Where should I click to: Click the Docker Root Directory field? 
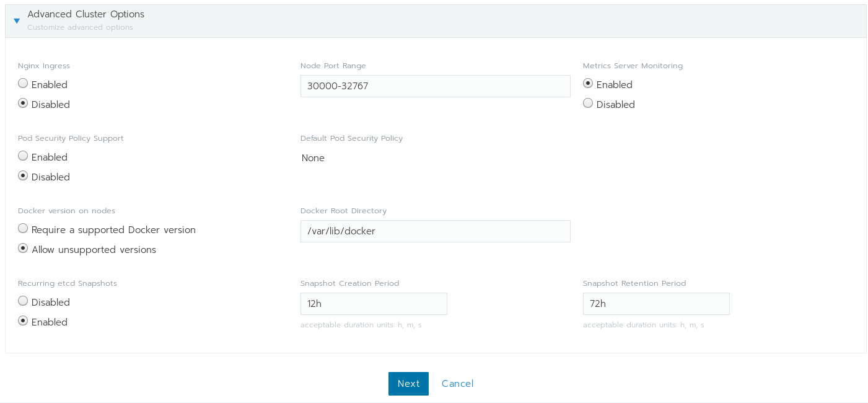(x=435, y=231)
